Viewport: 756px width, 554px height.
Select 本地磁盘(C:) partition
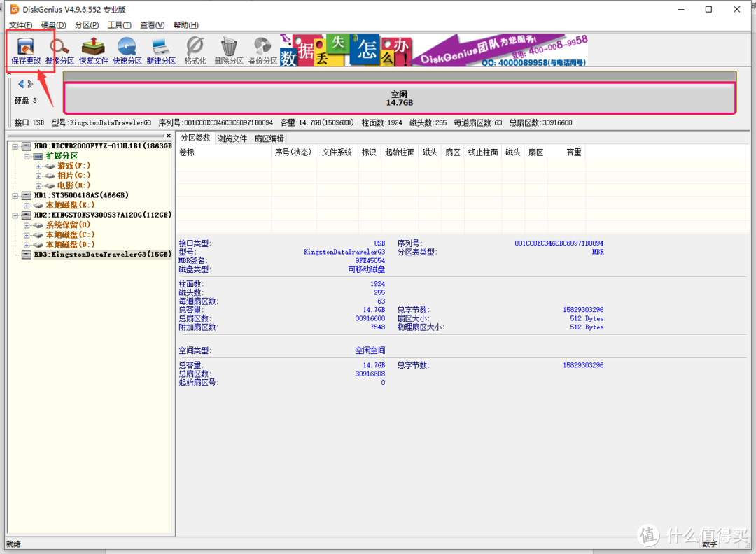pos(71,234)
